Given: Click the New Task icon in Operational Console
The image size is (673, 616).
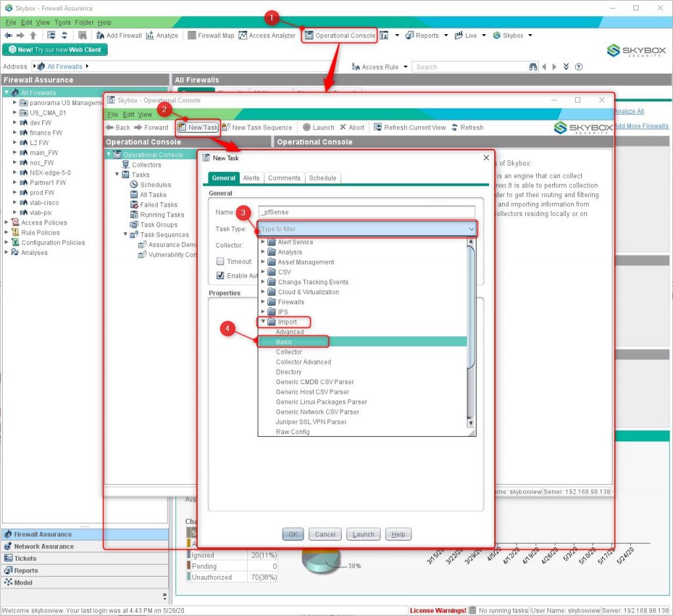Looking at the screenshot, I should click(182, 127).
